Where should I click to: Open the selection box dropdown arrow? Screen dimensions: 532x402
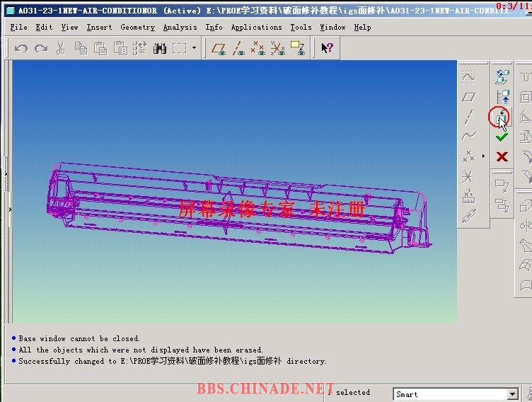194,48
